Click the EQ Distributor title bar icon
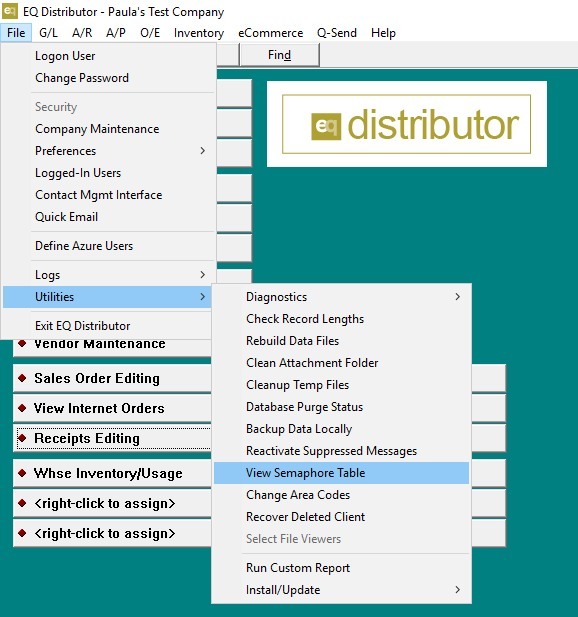 (x=10, y=11)
